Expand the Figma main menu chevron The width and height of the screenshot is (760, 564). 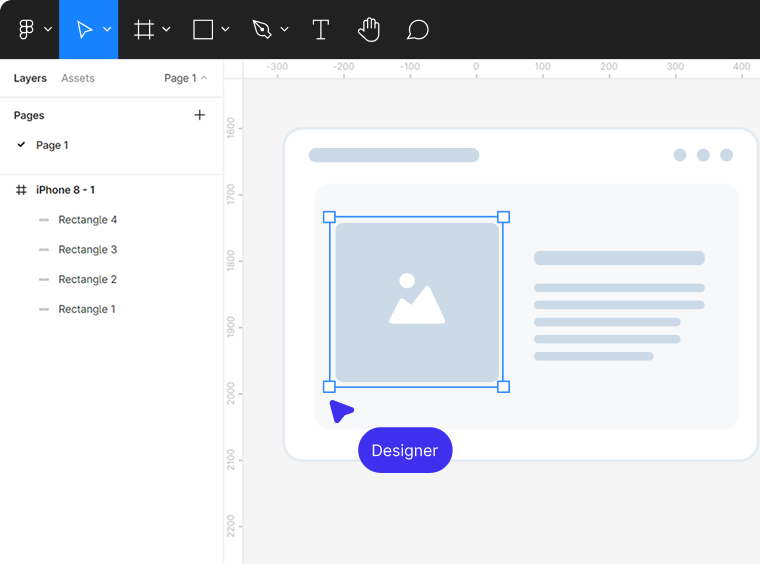point(48,29)
